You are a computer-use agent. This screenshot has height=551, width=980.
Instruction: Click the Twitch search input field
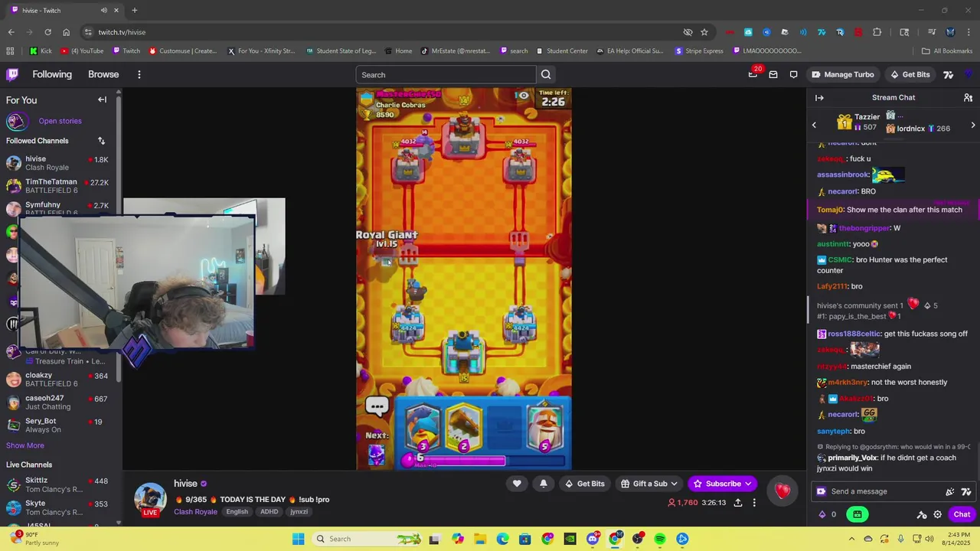coord(446,74)
